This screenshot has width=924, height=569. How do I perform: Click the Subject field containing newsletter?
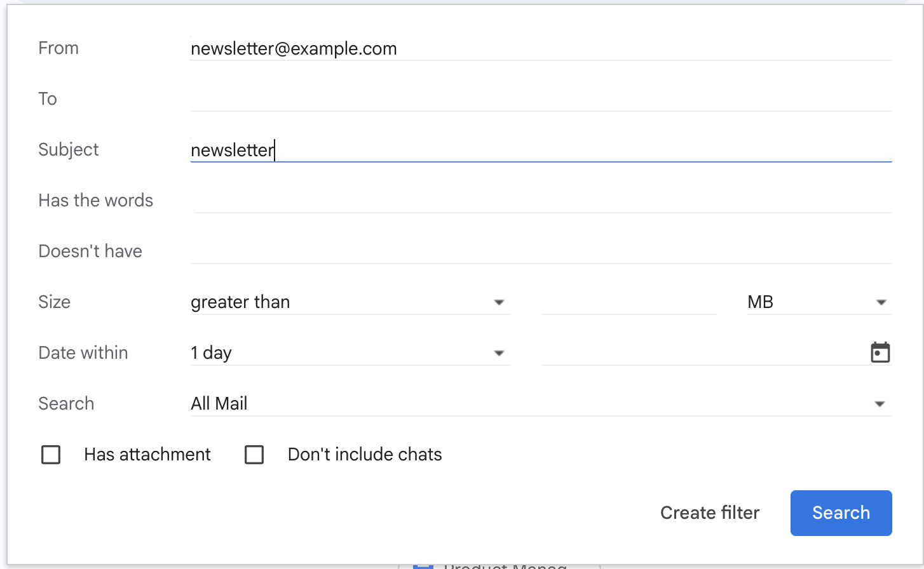click(x=445, y=150)
